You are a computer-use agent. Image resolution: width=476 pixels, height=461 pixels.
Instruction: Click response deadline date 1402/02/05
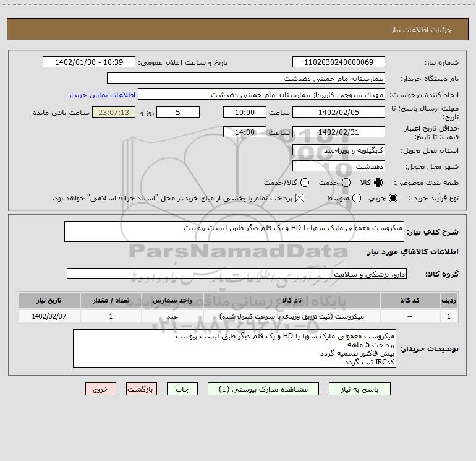coord(339,112)
